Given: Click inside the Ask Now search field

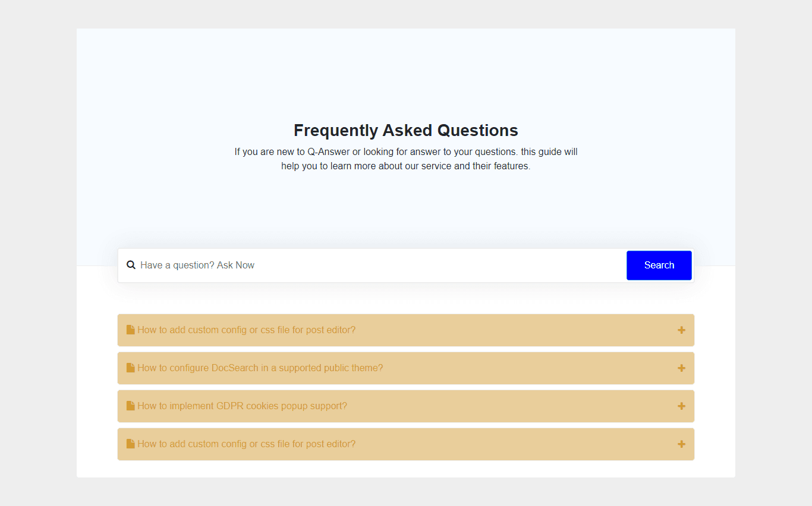Looking at the screenshot, I should [x=357, y=265].
